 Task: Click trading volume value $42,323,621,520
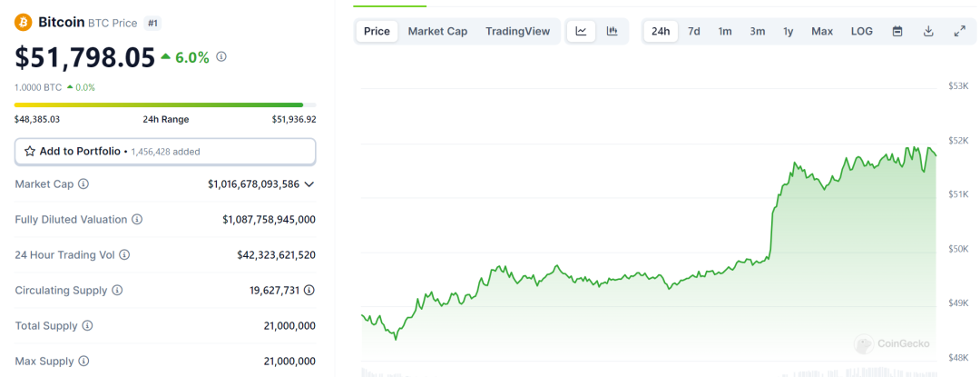click(x=276, y=255)
